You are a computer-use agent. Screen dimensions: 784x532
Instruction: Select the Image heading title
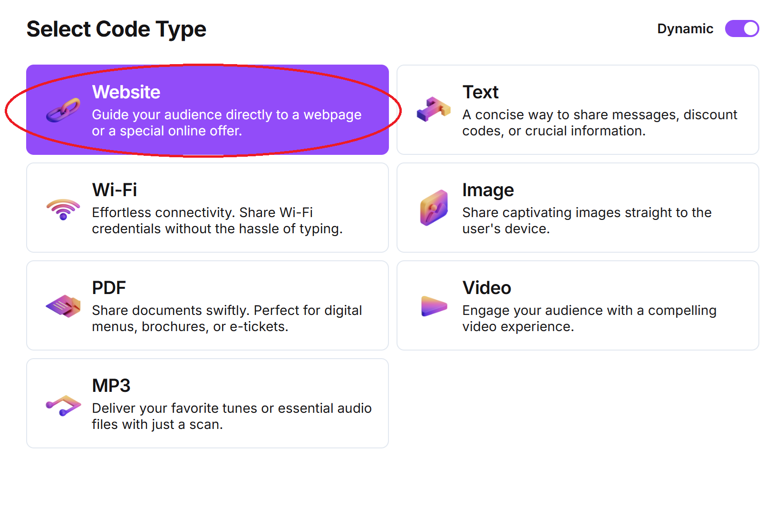click(x=488, y=190)
